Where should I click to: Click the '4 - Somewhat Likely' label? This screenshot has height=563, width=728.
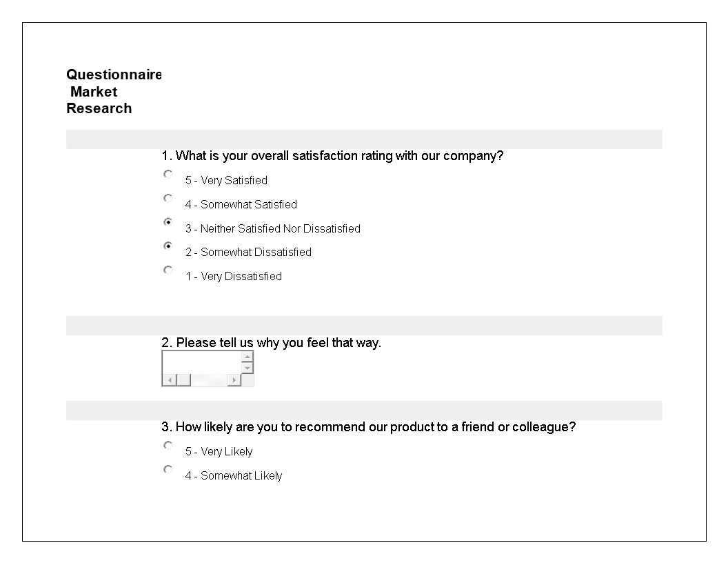click(234, 475)
